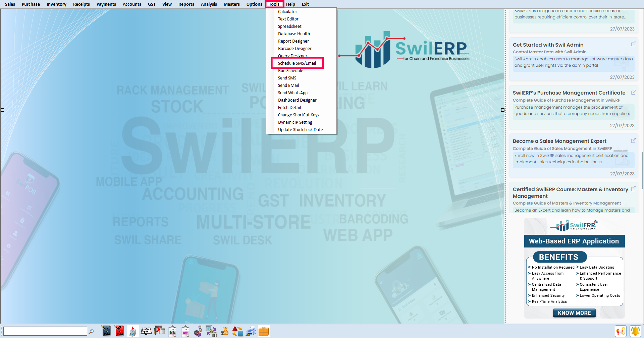Open external link for Get Started with Swil Admin
This screenshot has height=338, width=644.
point(633,44)
